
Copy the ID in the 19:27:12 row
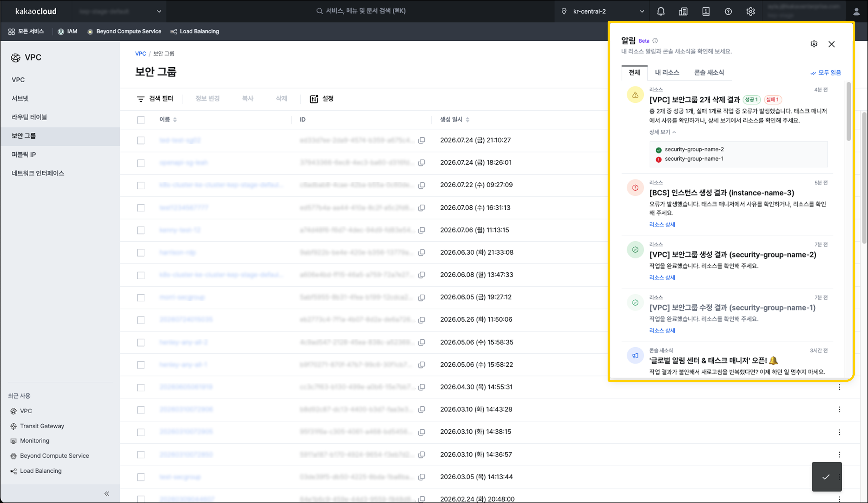click(x=422, y=297)
